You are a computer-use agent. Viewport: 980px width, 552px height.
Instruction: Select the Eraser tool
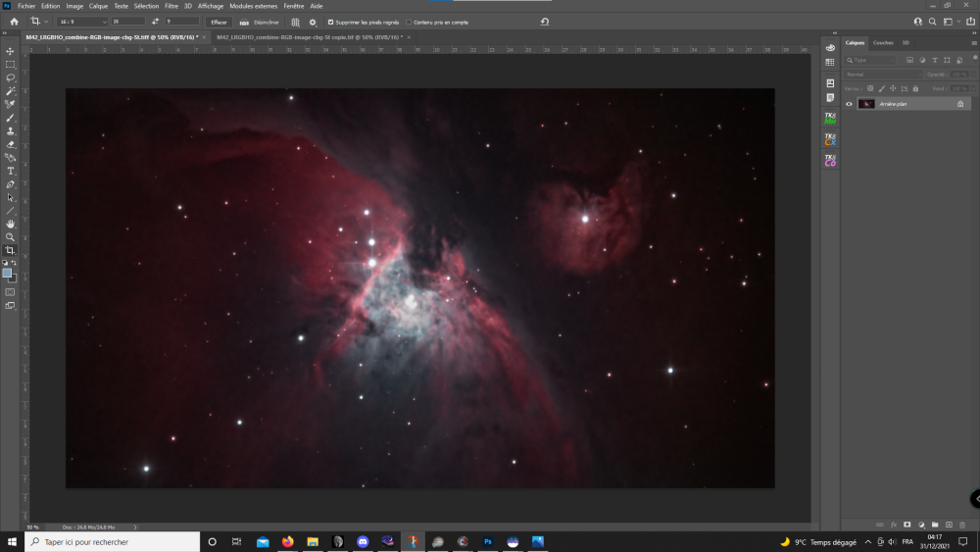[x=10, y=144]
